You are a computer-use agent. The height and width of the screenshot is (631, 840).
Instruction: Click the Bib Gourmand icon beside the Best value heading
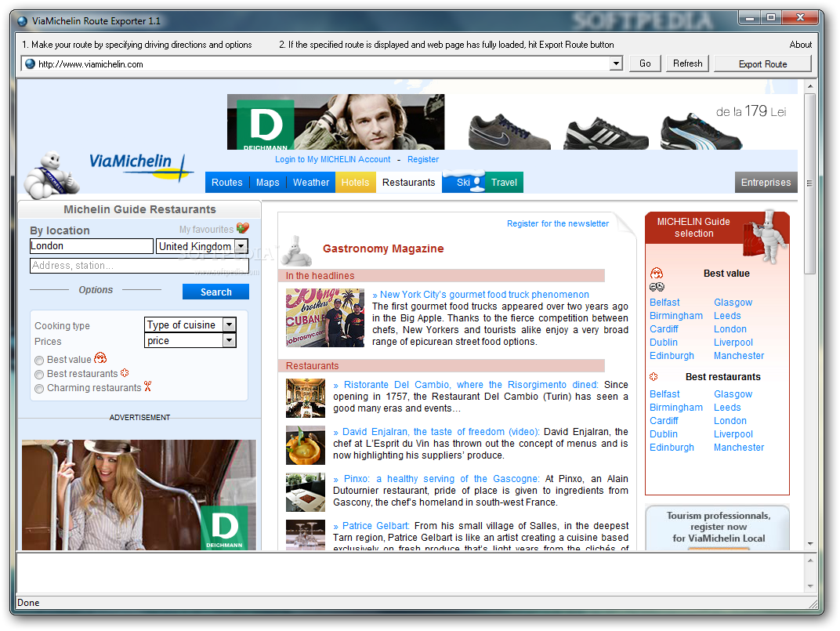click(x=657, y=274)
